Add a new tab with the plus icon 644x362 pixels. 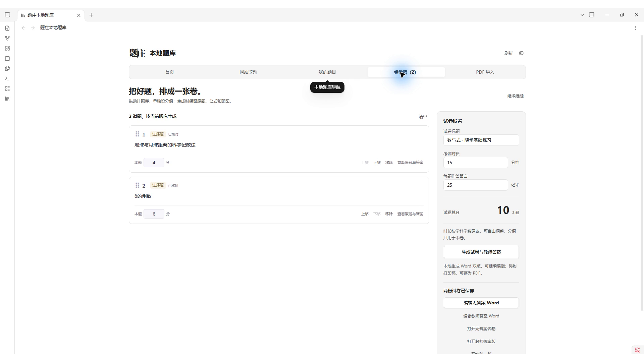click(91, 15)
